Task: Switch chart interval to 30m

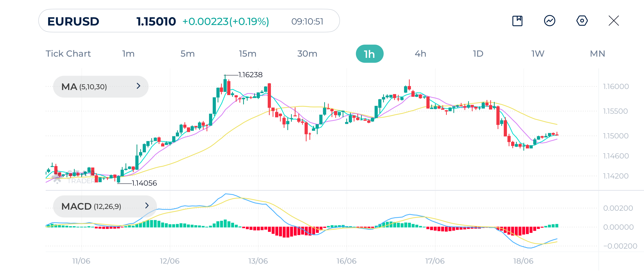Action: tap(307, 53)
